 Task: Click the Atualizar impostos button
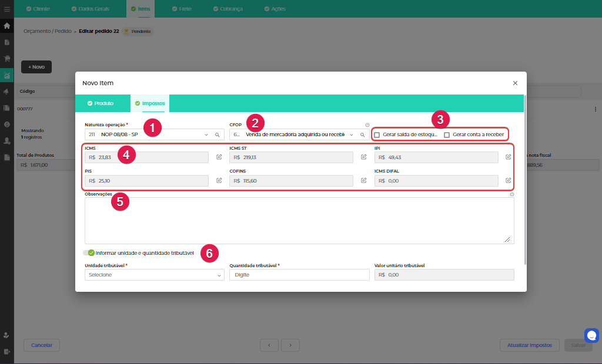click(x=529, y=345)
